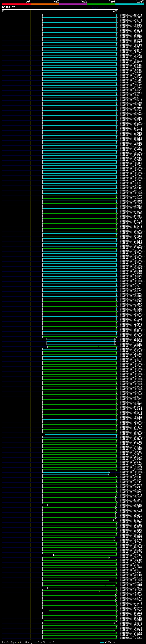Click hit UniRef100_B7ZYP1
146x644 pixels.
131,87
